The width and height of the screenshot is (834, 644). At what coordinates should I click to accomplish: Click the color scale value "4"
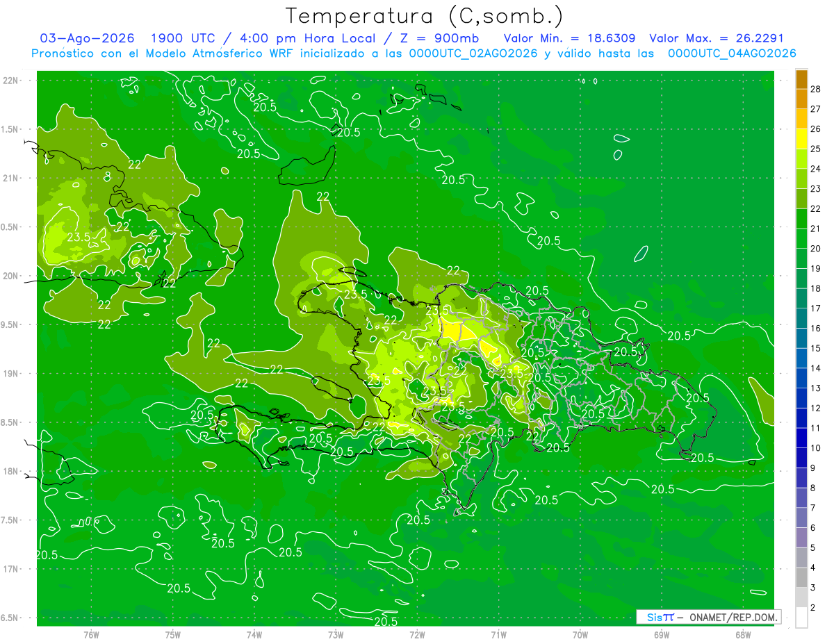pyautogui.click(x=813, y=568)
